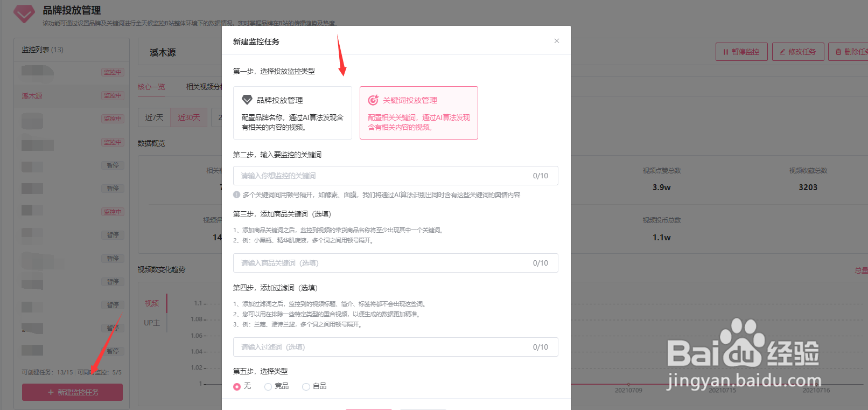Click the 20210709 date label on chart
Viewport: 868px width, 410px height.
628,390
